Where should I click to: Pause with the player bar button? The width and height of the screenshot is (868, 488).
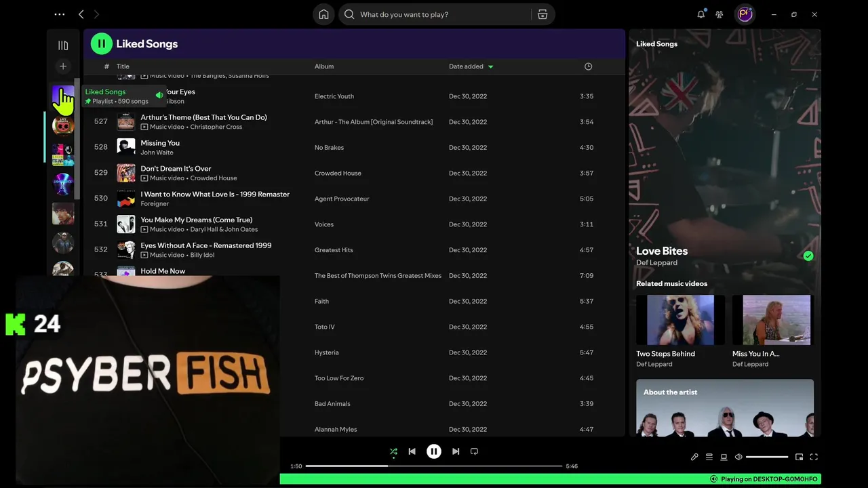click(434, 451)
